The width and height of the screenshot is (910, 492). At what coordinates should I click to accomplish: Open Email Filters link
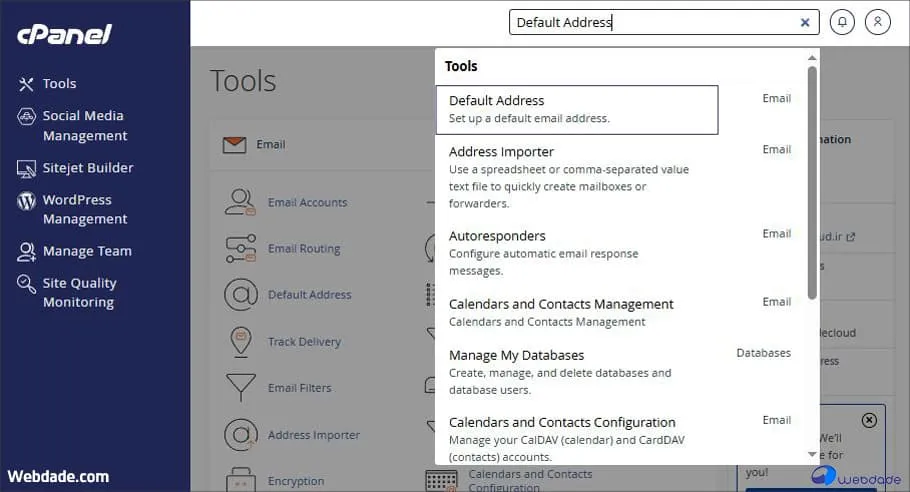click(299, 388)
